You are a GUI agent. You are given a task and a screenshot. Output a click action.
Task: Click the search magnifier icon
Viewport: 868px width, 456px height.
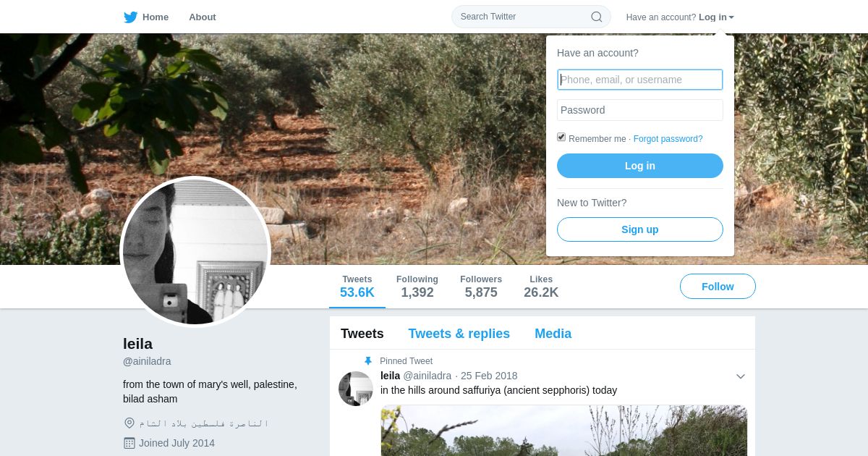597,17
